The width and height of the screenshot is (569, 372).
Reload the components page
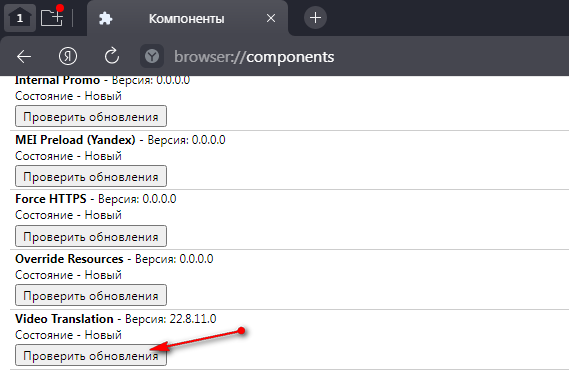point(112,56)
